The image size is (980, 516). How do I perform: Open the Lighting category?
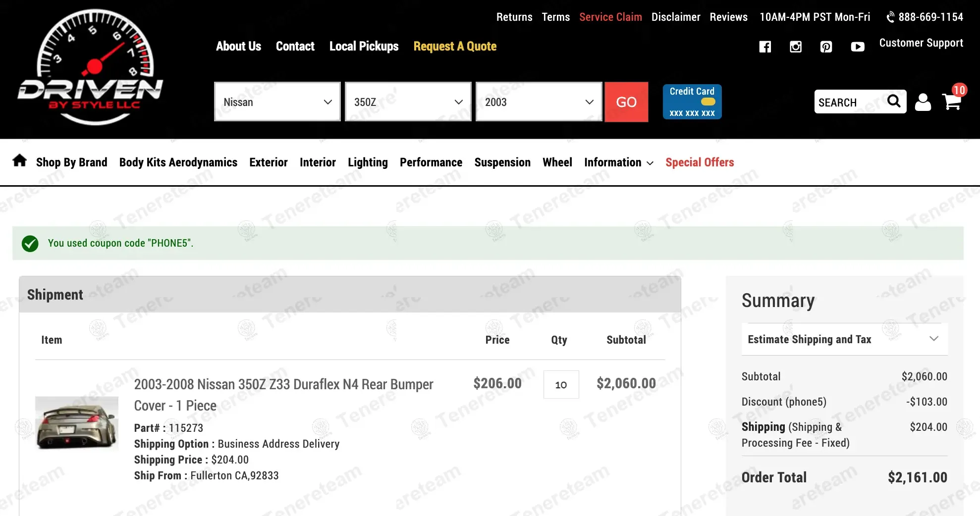click(x=368, y=162)
